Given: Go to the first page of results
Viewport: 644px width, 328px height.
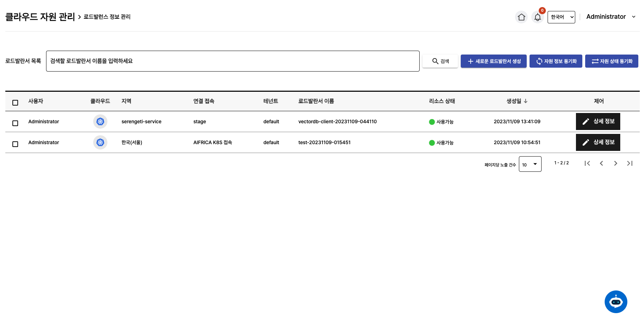Looking at the screenshot, I should click(x=587, y=163).
